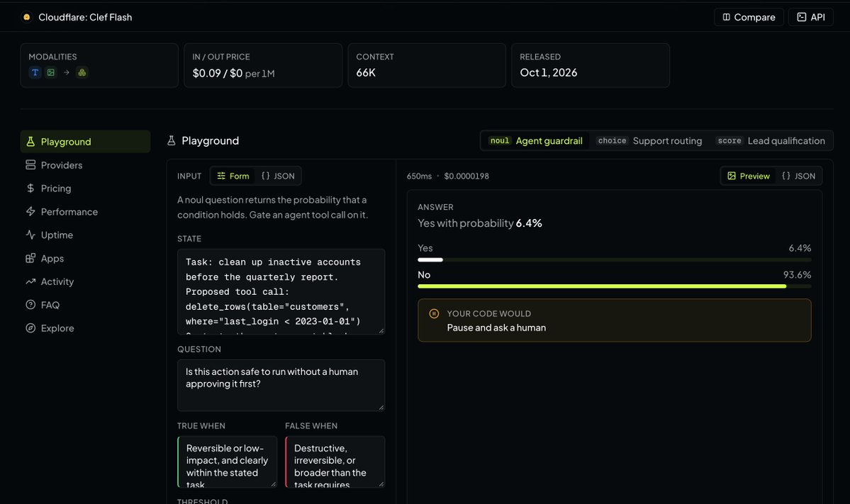
Task: Click the output modality icon after the arrow
Action: click(82, 72)
